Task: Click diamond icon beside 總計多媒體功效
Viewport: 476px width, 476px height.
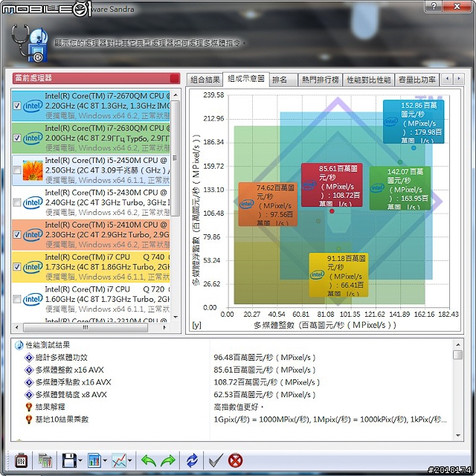Action: coord(29,358)
